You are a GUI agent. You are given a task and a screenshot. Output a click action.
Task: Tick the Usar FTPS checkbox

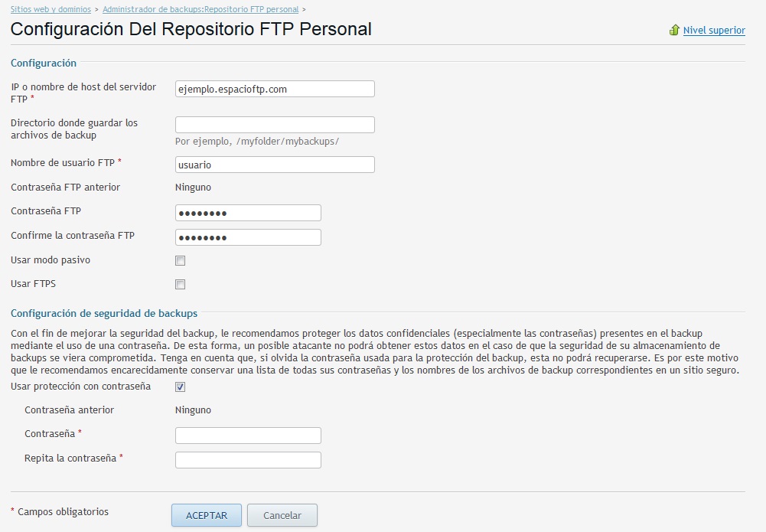181,285
